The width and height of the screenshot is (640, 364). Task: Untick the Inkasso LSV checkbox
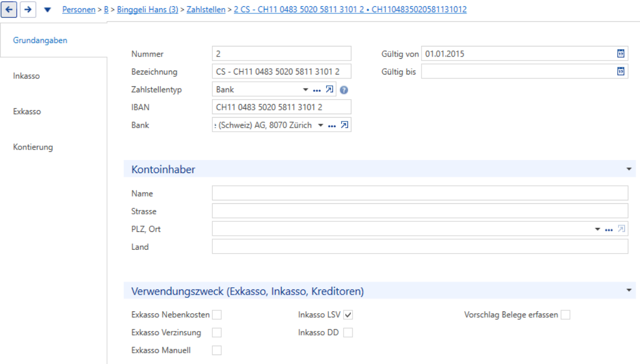[x=348, y=315]
